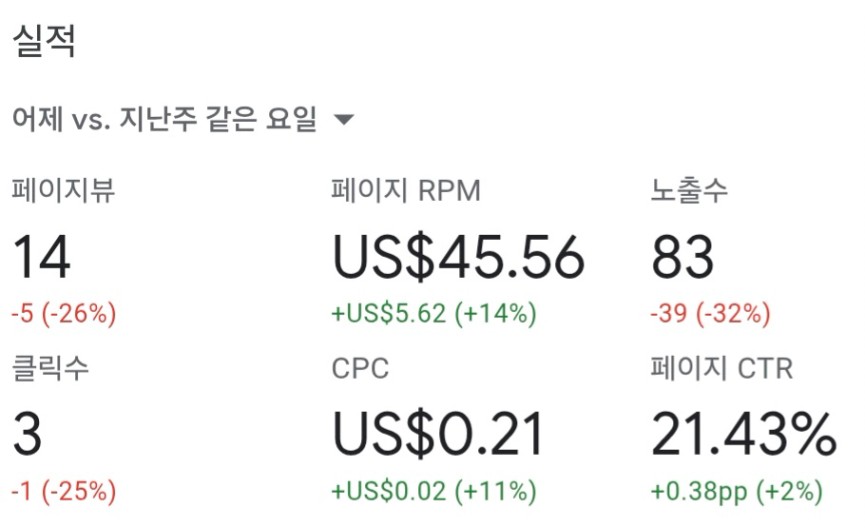Click the 실적 section heading

[44, 40]
